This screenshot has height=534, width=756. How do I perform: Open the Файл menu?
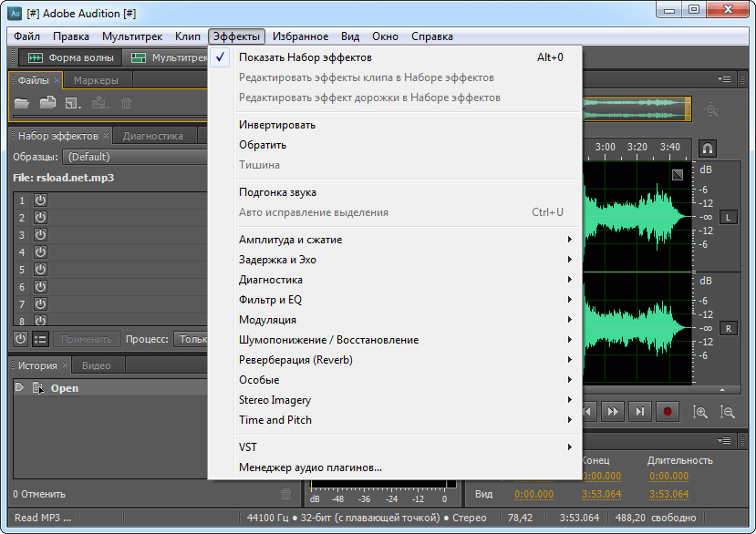click(26, 36)
